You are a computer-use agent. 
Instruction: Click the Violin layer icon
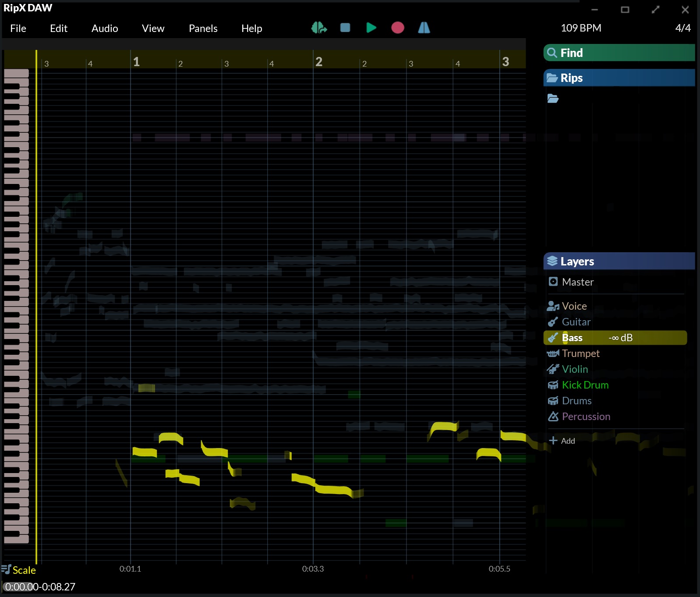[553, 369]
